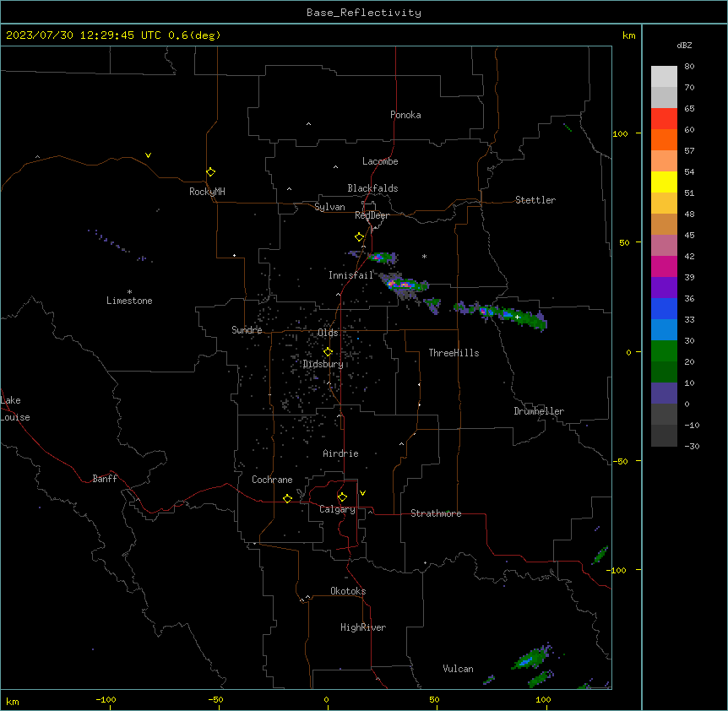
Task: Click the yellow diamond marker above RockyMH
Action: point(211,172)
